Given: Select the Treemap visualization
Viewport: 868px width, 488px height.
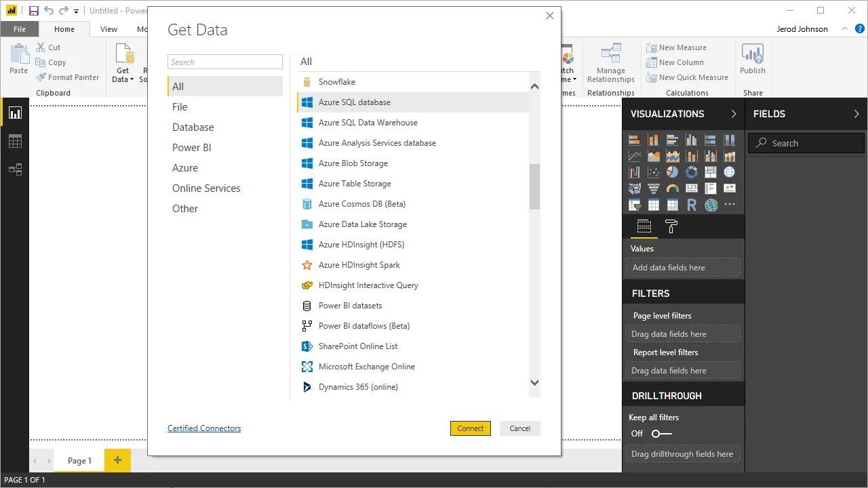Looking at the screenshot, I should [x=711, y=172].
